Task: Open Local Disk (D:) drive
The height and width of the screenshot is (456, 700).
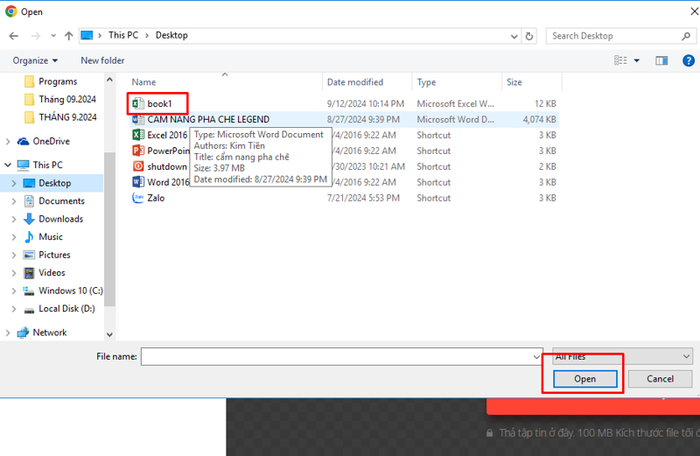Action: (x=59, y=309)
